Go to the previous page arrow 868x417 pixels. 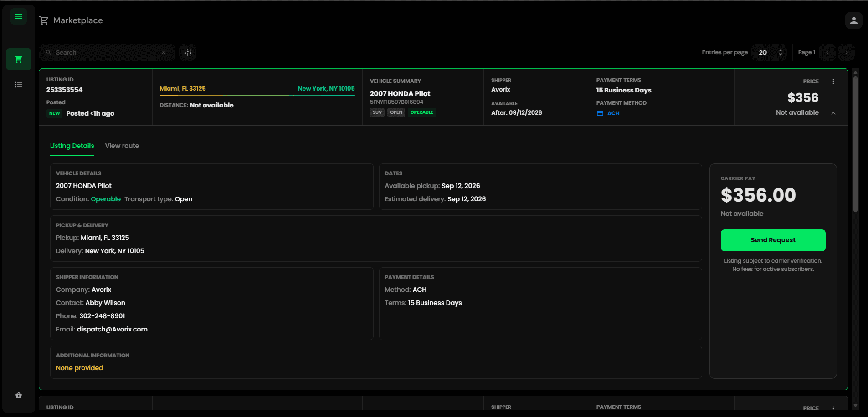(x=827, y=52)
